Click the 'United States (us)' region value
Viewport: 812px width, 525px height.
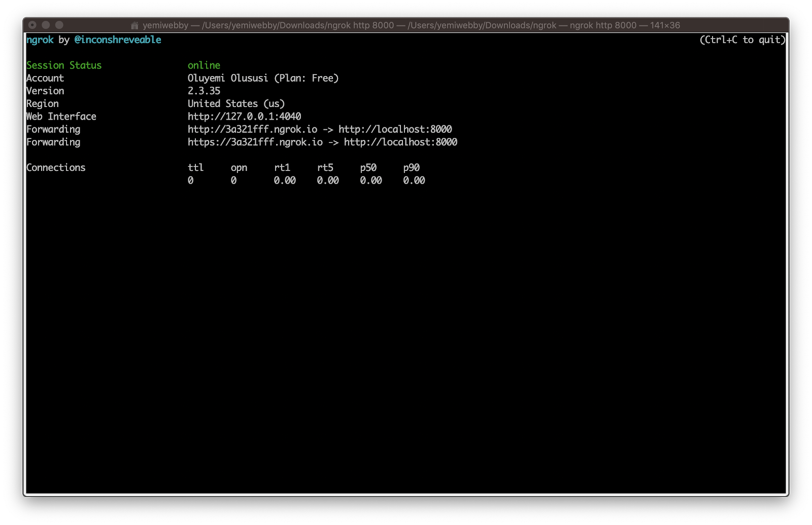[x=236, y=103]
